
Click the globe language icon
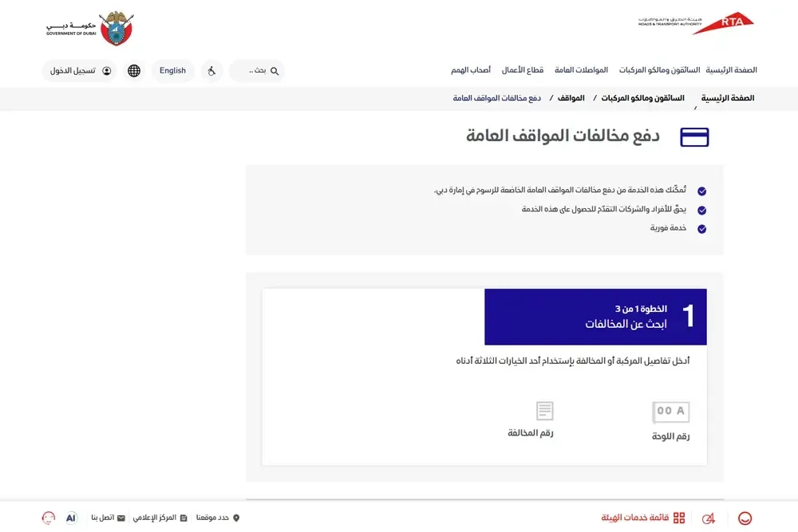pos(133,70)
